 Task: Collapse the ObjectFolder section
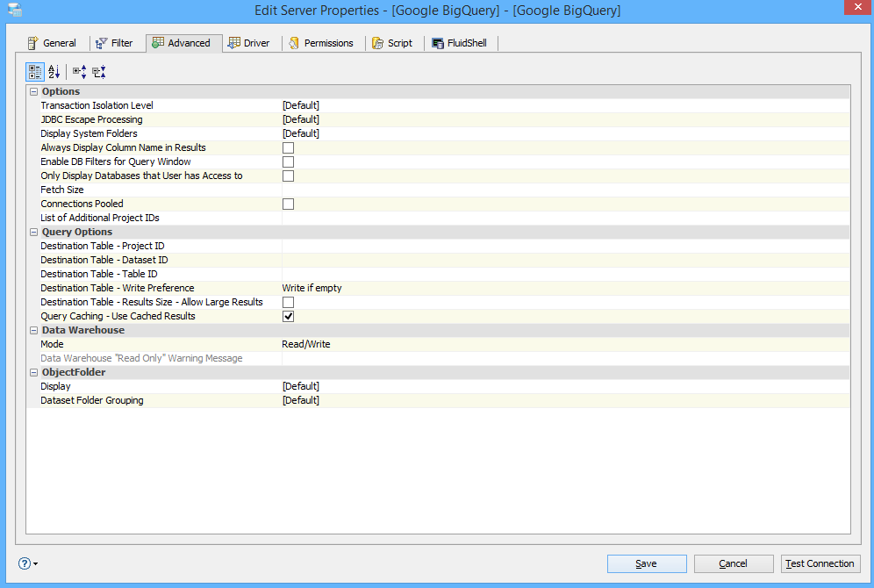[x=34, y=372]
